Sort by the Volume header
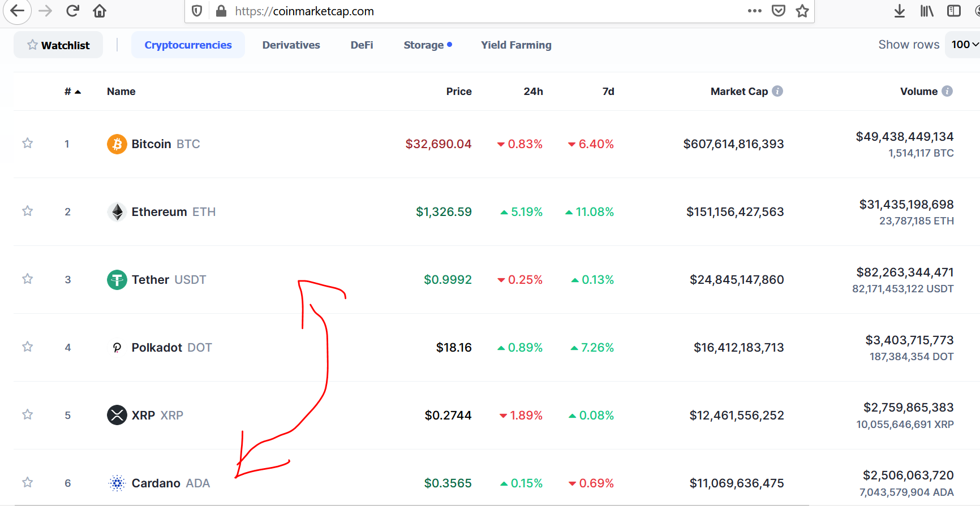This screenshot has height=506, width=980. (919, 92)
